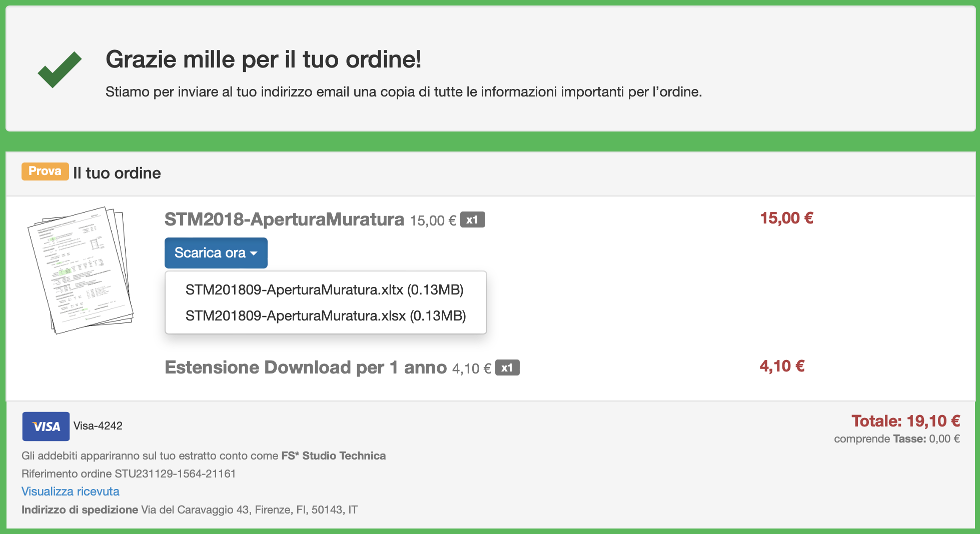Click the comprende Tasse: 0,00 € line
Viewport: 980px width, 534px height.
[x=897, y=439]
